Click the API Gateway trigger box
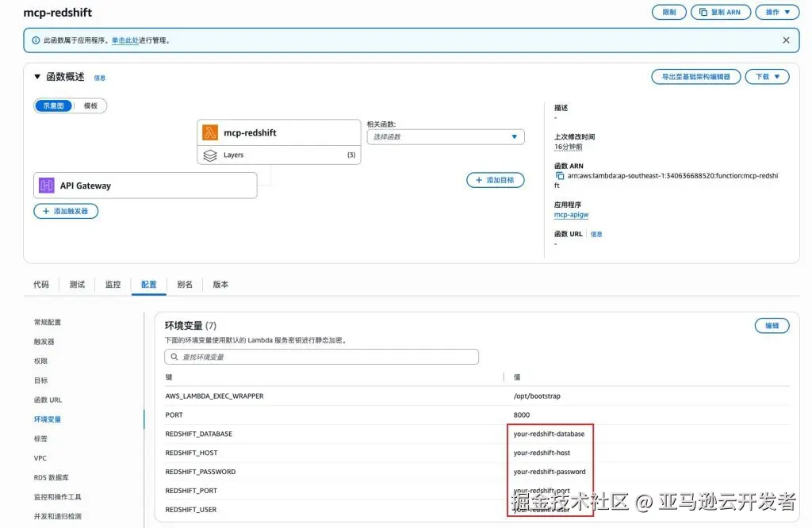Image resolution: width=812 pixels, height=528 pixels. [x=146, y=186]
